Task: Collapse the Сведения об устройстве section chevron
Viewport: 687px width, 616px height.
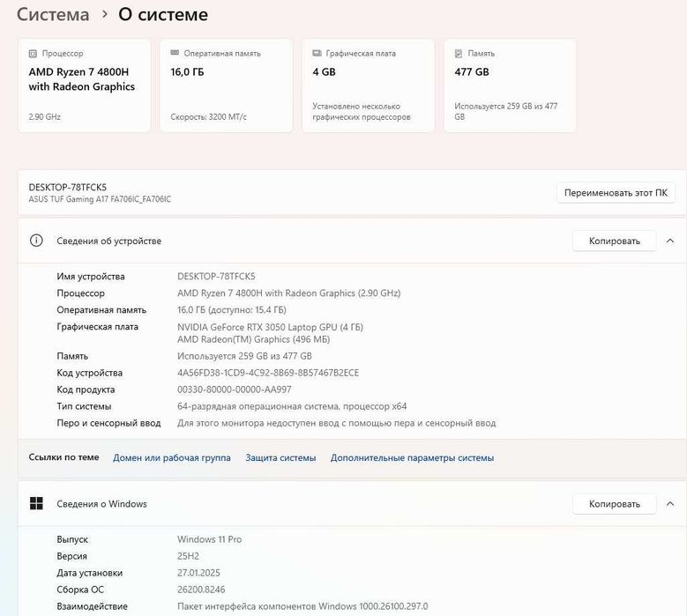Action: 670,241
